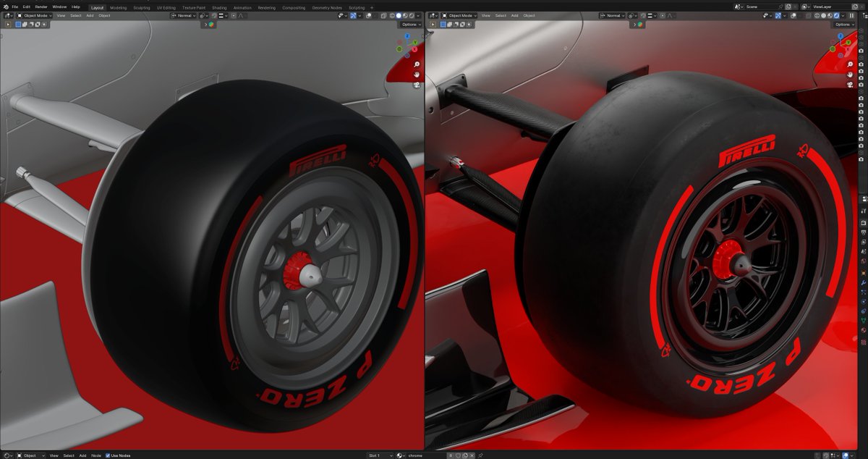Click the zoom magnifier gizmo in the left viewport
The width and height of the screenshot is (868, 459).
(x=417, y=64)
